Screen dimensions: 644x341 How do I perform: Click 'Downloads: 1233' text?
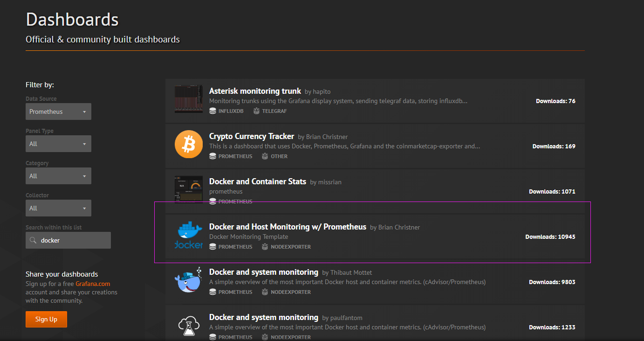click(x=552, y=327)
